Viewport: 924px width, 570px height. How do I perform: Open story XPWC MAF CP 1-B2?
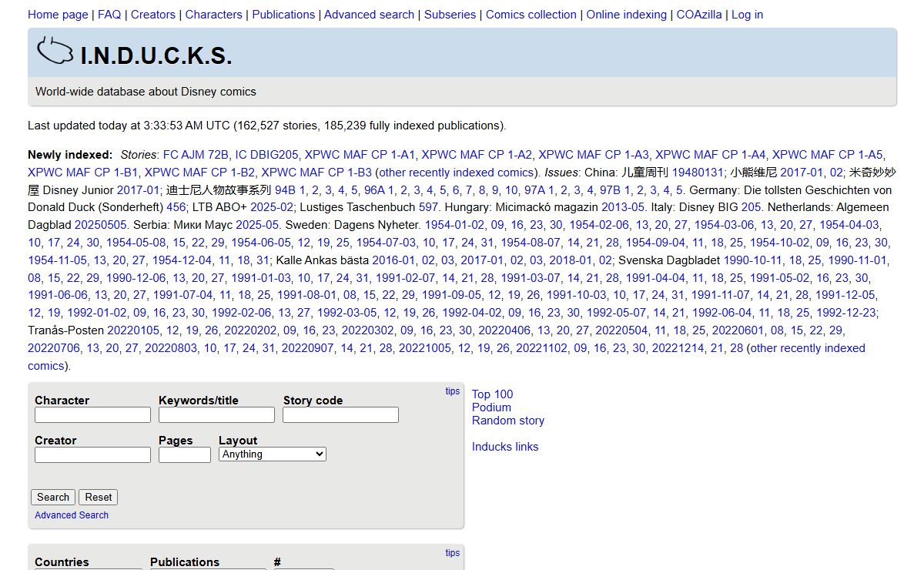coord(199,172)
